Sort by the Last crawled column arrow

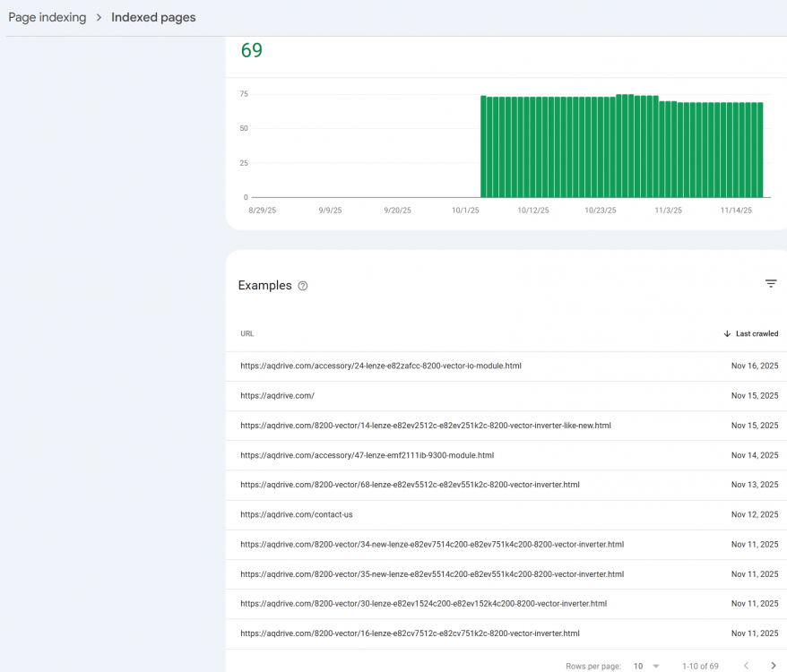pos(727,334)
